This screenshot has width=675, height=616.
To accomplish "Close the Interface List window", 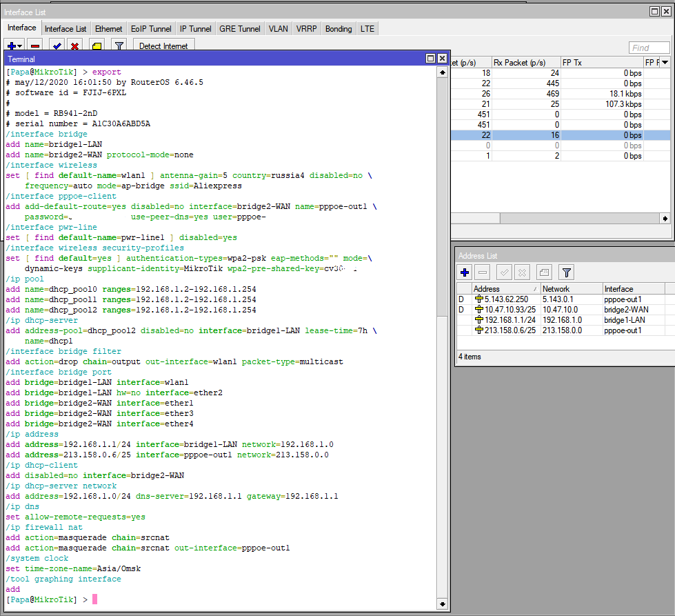I will pyautogui.click(x=666, y=12).
